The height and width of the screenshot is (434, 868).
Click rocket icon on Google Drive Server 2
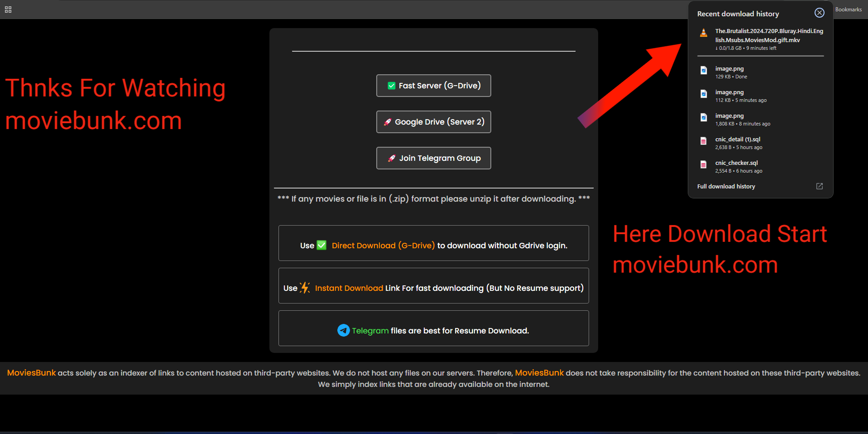(x=388, y=122)
